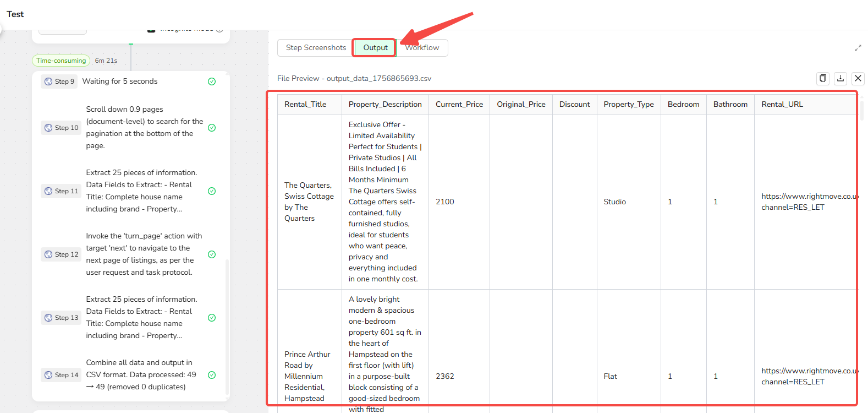Click the 6m 21s duration text

pyautogui.click(x=106, y=61)
